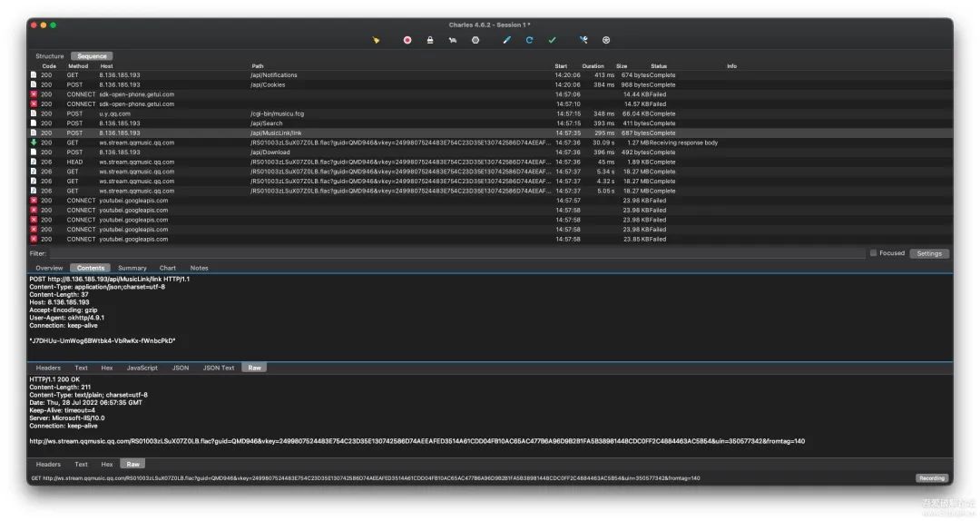
Task: Click the Clear Session broom icon
Action: (377, 40)
